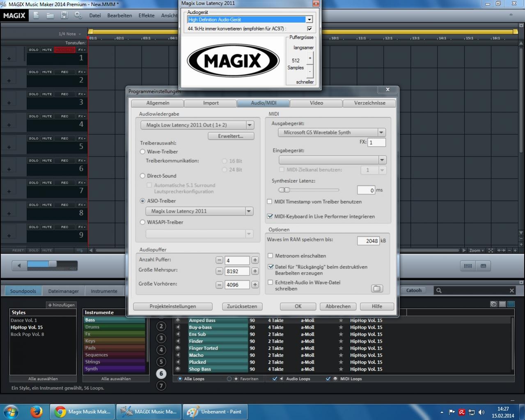Open settings via the gear icon in toolbar

(78, 15)
